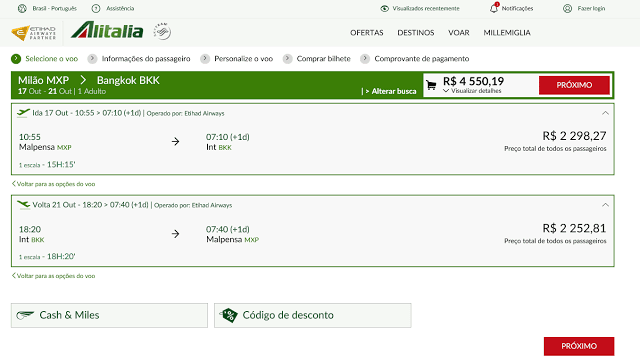Viewport: 640px width, 361px height.
Task: Collapse the Ida 17 Out flight panel
Action: [x=605, y=113]
